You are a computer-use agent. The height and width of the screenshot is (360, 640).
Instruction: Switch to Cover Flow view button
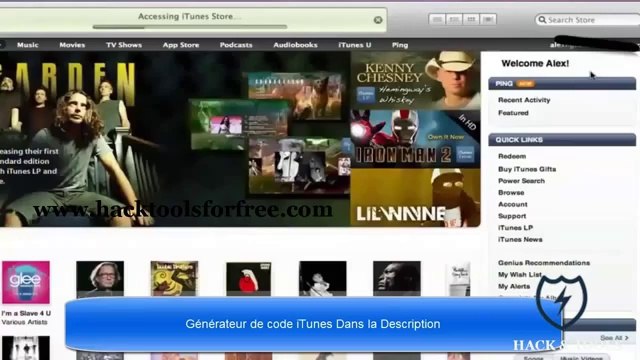[488, 19]
